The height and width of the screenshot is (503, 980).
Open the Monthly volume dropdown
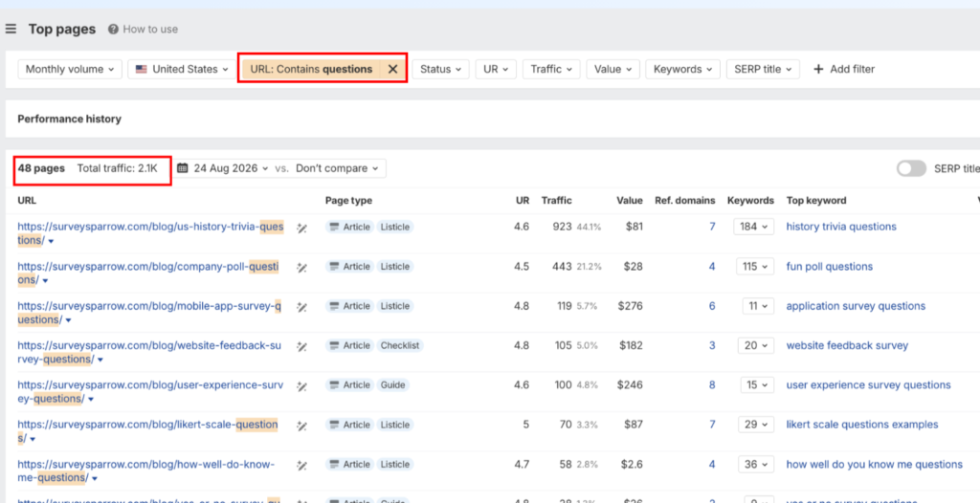click(69, 70)
